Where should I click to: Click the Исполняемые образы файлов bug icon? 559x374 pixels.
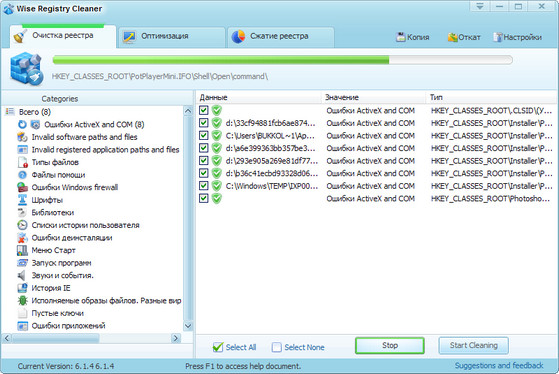[x=22, y=301]
